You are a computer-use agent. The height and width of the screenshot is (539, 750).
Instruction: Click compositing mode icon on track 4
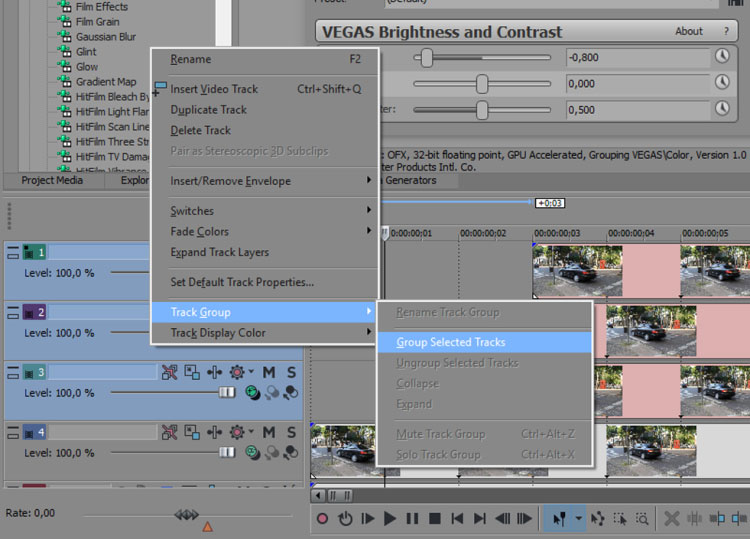point(252,452)
